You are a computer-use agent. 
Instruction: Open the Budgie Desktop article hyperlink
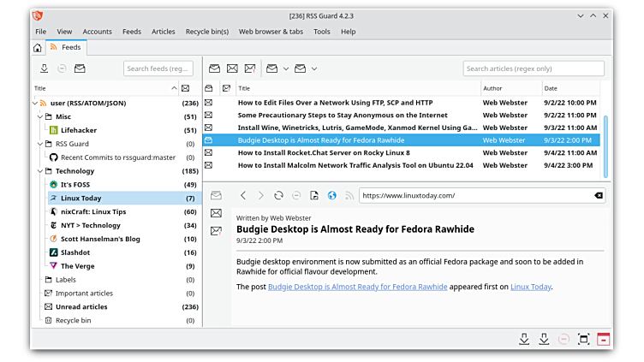coord(357,287)
